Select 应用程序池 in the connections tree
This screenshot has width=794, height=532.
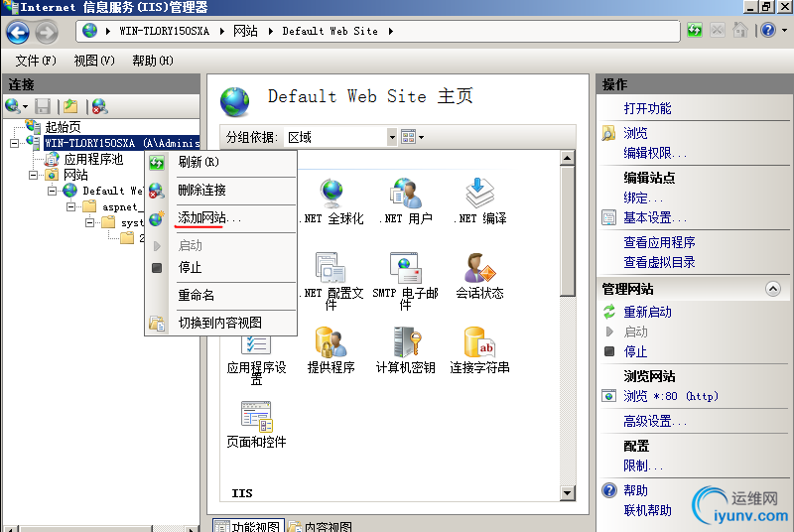[93, 159]
